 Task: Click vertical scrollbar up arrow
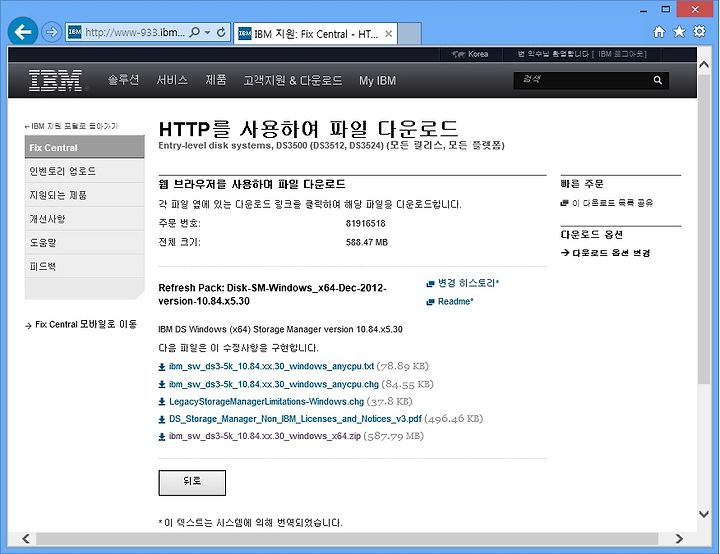(x=703, y=64)
